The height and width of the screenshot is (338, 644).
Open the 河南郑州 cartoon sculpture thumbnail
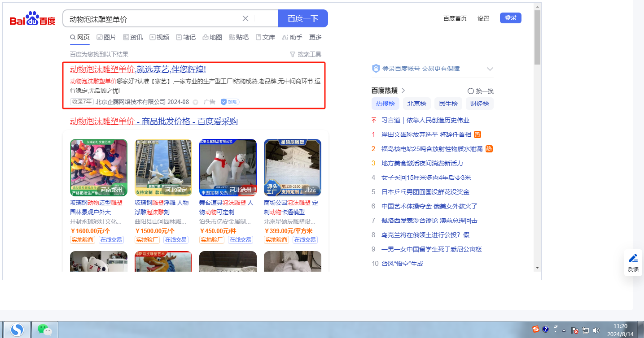pyautogui.click(x=99, y=168)
